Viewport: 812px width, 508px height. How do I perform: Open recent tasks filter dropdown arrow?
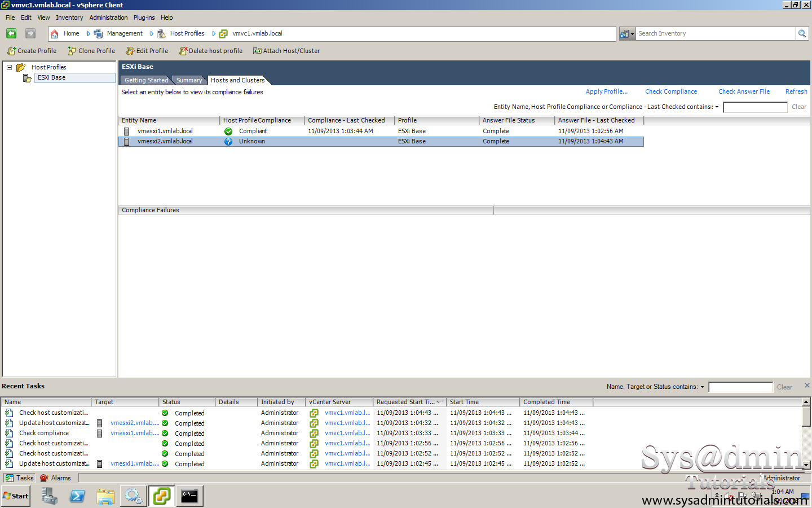(x=703, y=387)
